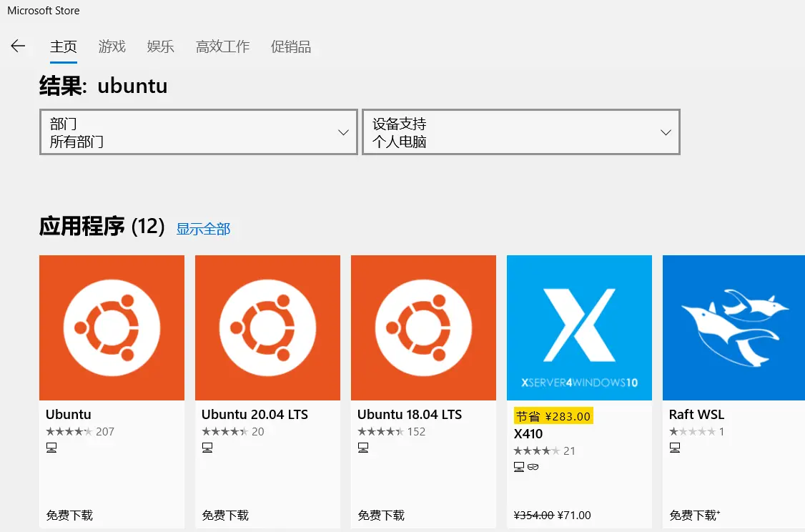Click the struck-through ¥354.00 original price
Image resolution: width=805 pixels, height=532 pixels.
pyautogui.click(x=534, y=515)
